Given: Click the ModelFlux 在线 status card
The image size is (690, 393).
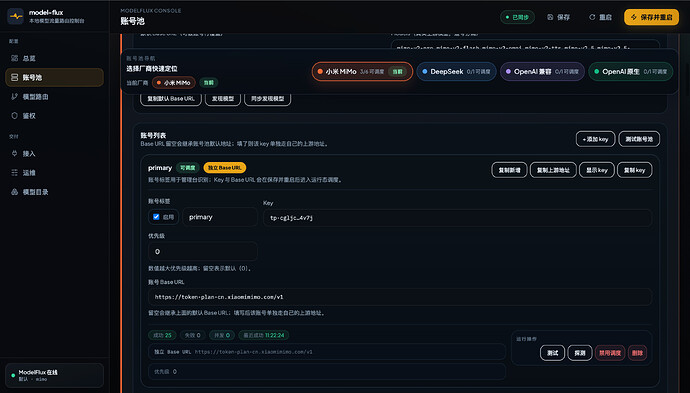Looking at the screenshot, I should [x=55, y=375].
